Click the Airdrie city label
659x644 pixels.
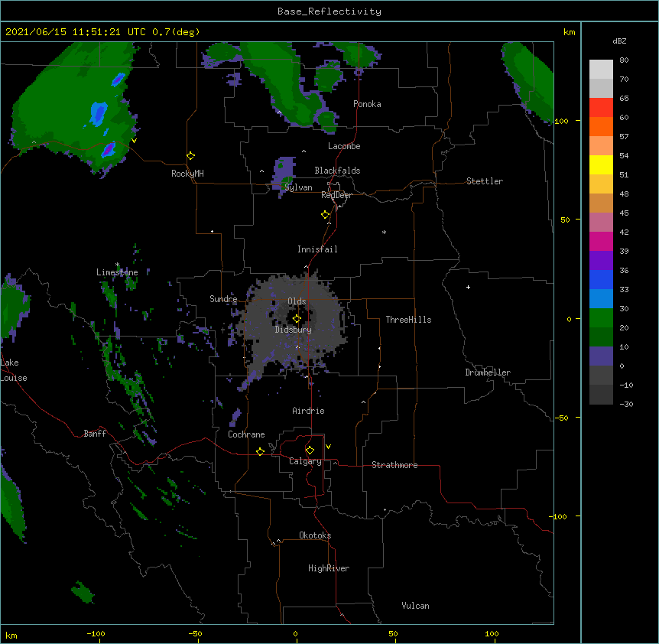[x=308, y=411]
